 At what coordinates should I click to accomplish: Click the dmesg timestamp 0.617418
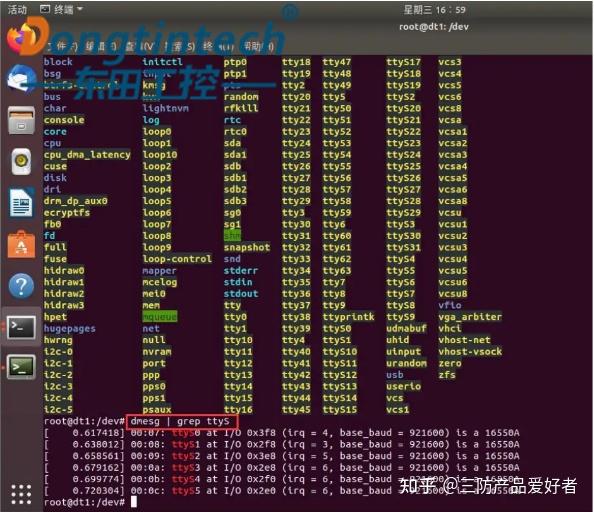tap(96, 433)
